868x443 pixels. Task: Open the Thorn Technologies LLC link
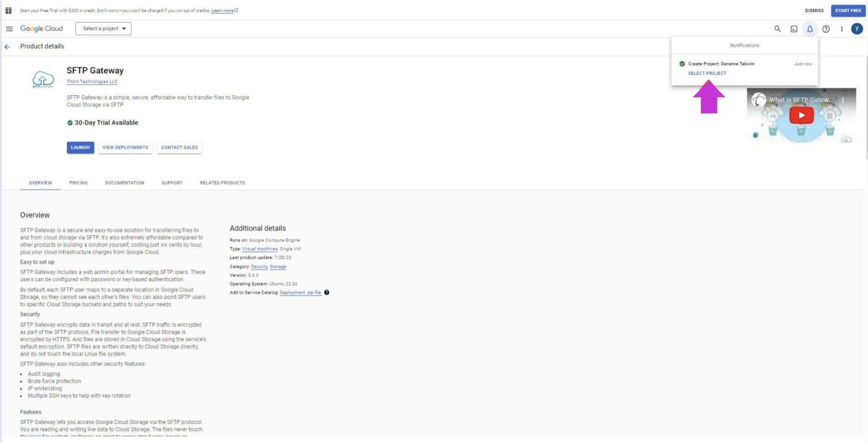click(92, 82)
